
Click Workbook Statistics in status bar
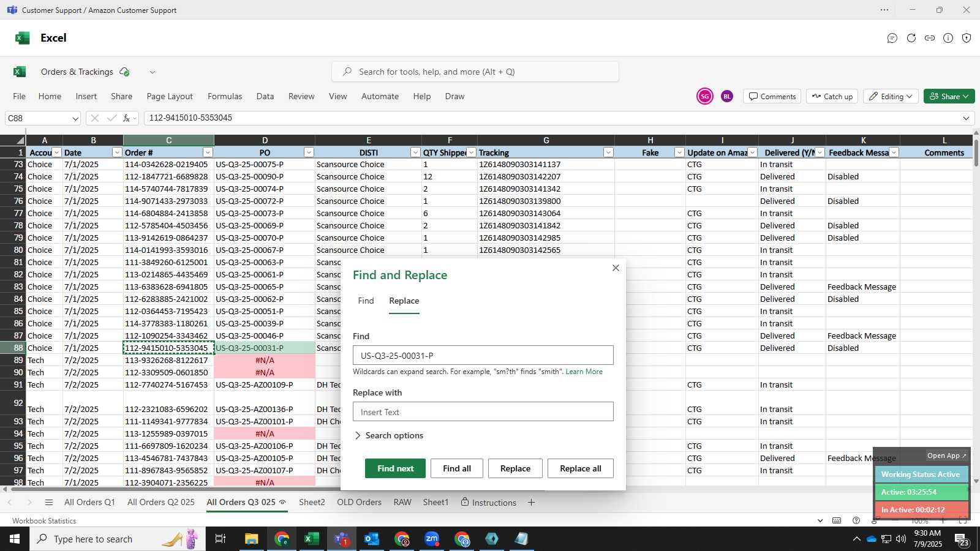point(44,521)
